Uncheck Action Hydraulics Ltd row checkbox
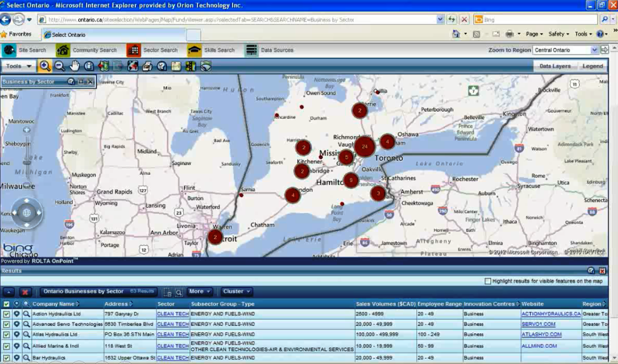The image size is (618, 364). 6,314
